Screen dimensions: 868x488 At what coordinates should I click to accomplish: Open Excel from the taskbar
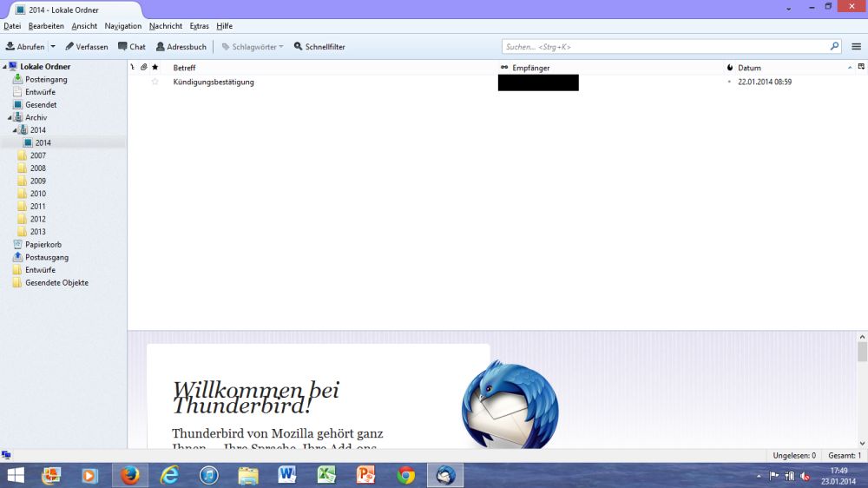click(326, 475)
